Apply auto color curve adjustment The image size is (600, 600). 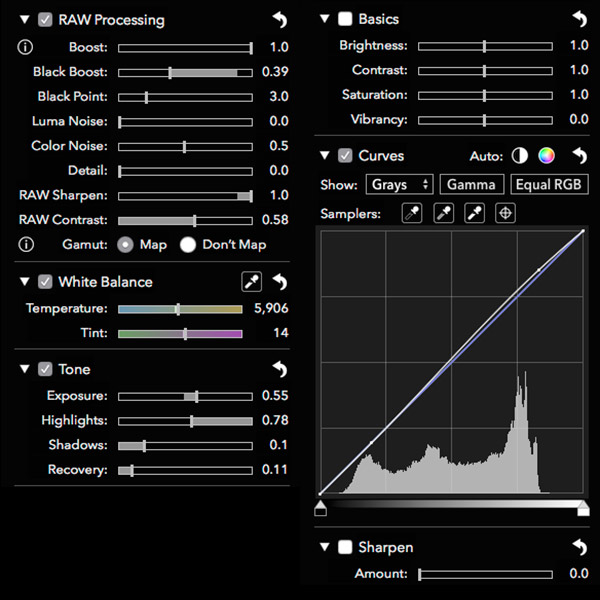546,156
